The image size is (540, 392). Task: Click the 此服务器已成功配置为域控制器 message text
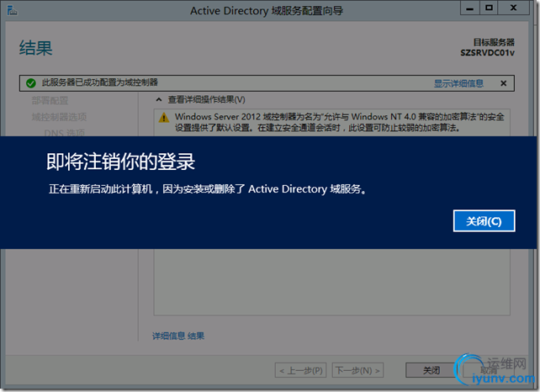pos(100,82)
